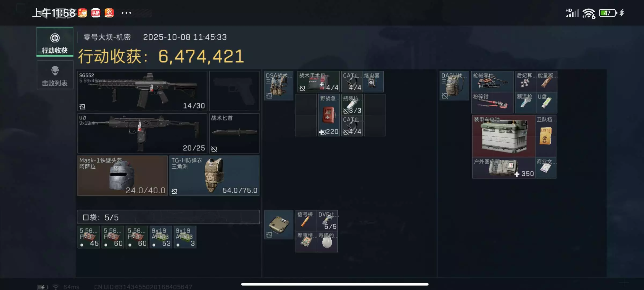Select the 野战急救 medkit with 220
This screenshot has width=644, height=290.
(329, 115)
